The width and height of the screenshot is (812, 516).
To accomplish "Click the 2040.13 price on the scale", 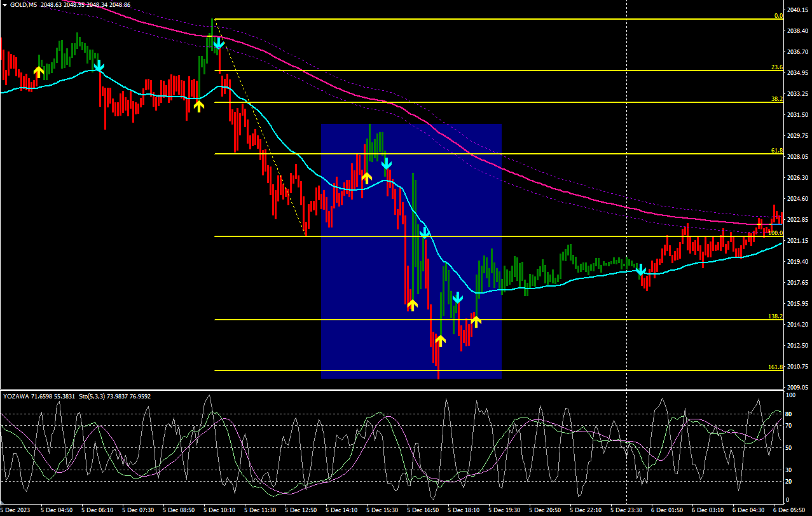I will tap(797, 10).
